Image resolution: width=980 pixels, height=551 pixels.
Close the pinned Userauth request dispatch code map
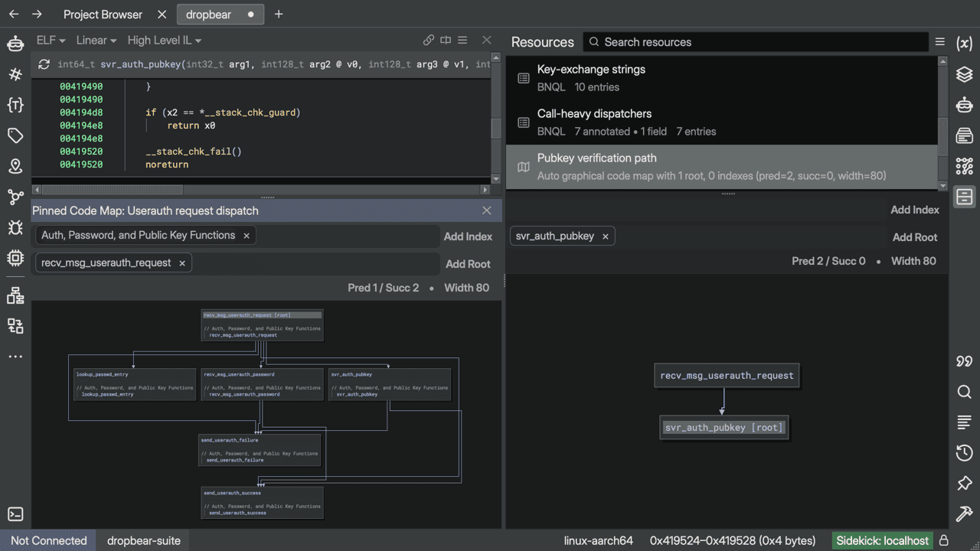(x=487, y=210)
